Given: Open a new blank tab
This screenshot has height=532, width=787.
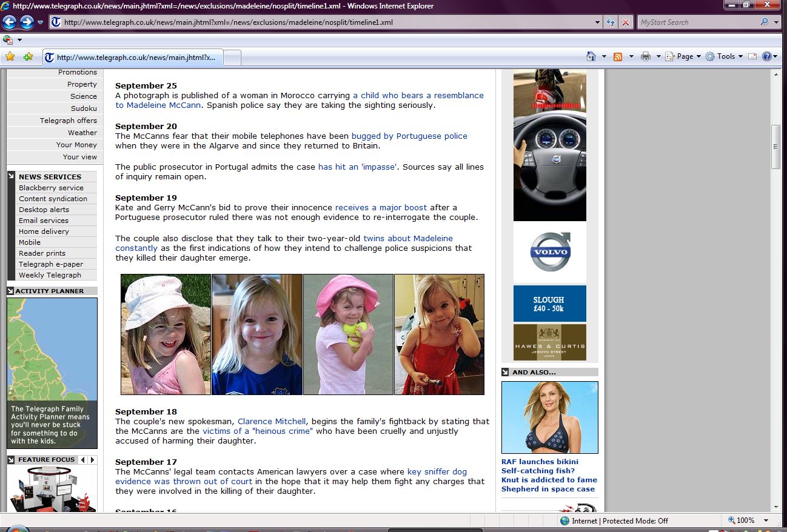Looking at the screenshot, I should point(233,58).
